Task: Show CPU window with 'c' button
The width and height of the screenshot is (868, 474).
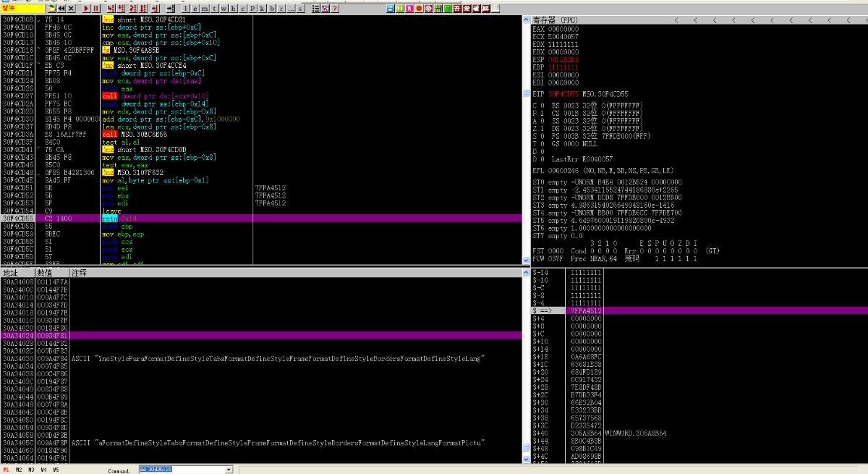Action: 242,8
